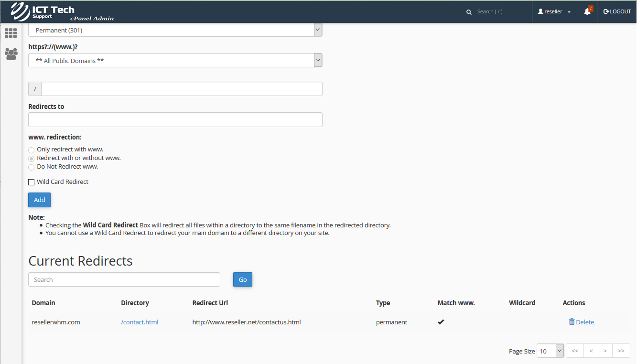Select 'Only redirect with www.' option
Screen dimensions: 637x364
point(32,150)
